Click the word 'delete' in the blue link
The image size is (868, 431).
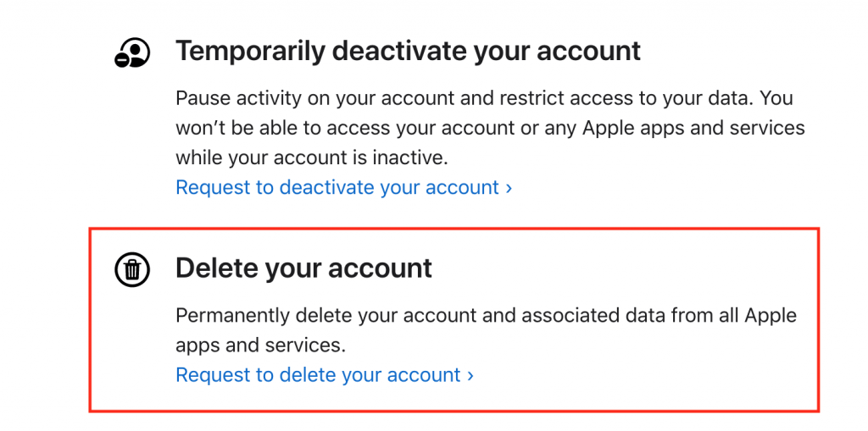pyautogui.click(x=307, y=375)
